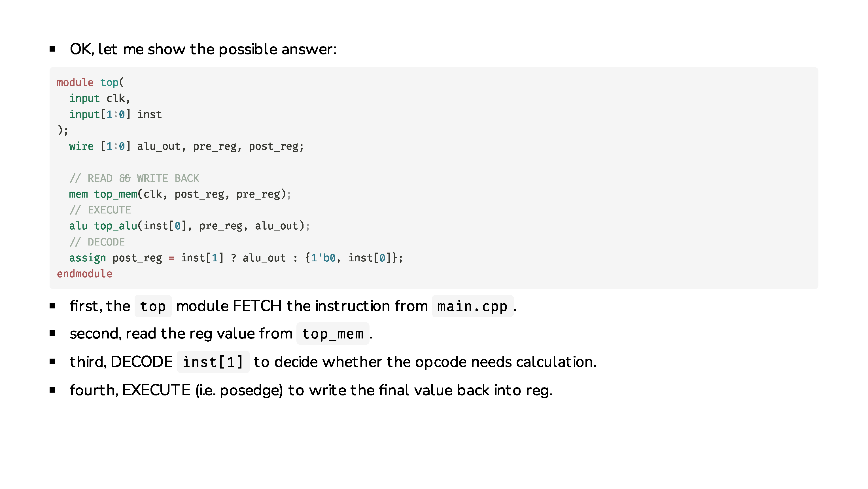Click the 'assign post_reg' statement line
The image size is (868, 489).
[236, 258]
